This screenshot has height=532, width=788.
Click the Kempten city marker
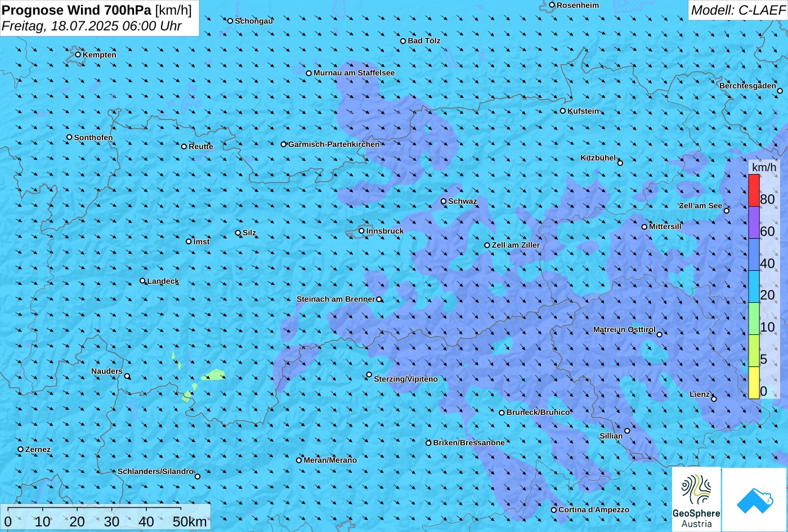coord(78,55)
